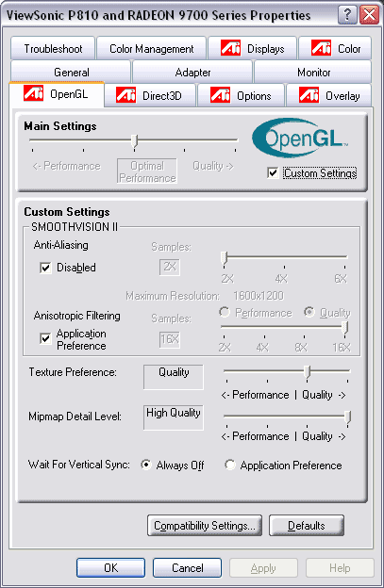Click the Apply button

point(263,568)
